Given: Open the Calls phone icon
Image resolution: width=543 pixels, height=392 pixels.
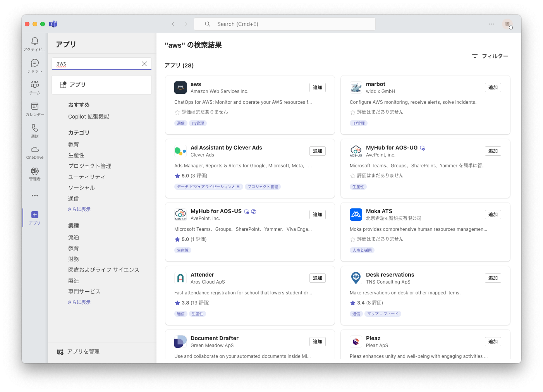Looking at the screenshot, I should coord(35,128).
